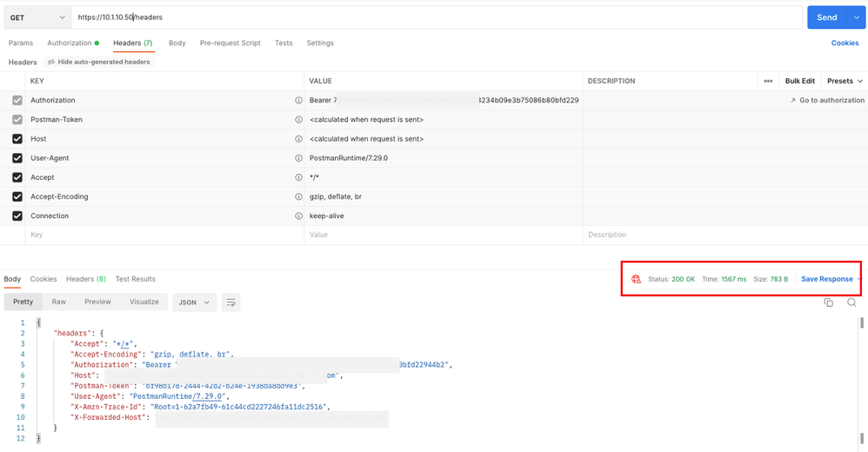Disable the Accept-Encoding header checkbox
Image resolution: width=868 pixels, height=452 pixels.
(x=17, y=196)
